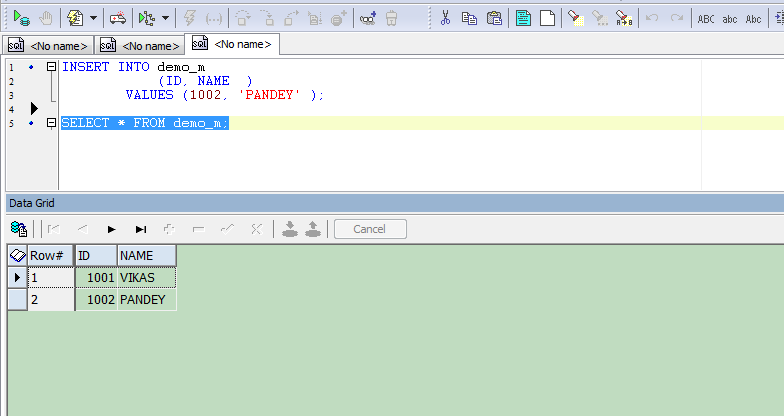Click the Paste clipboard icon

[x=493, y=17]
